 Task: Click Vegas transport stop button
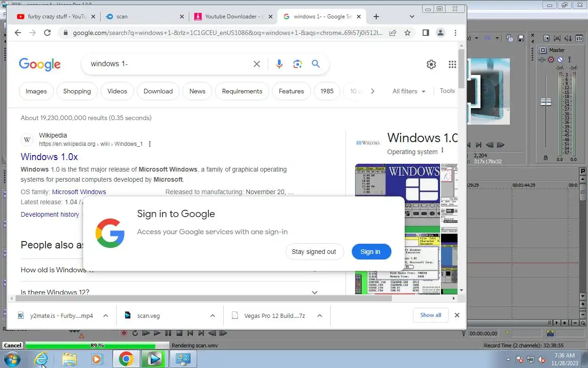click(x=179, y=333)
